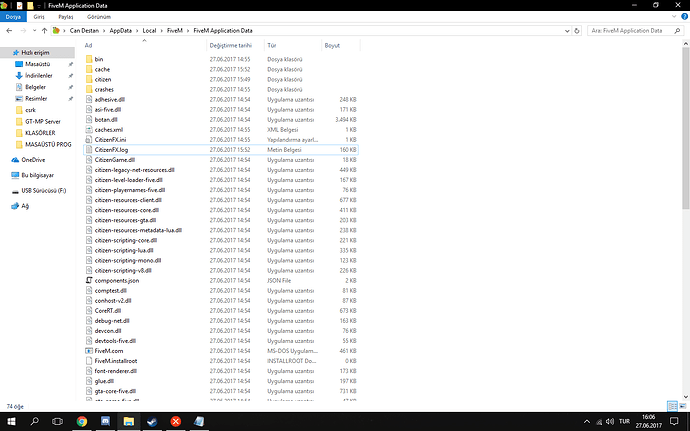This screenshot has width=690, height=431.
Task: Select the citizen folder icon
Action: tap(89, 79)
